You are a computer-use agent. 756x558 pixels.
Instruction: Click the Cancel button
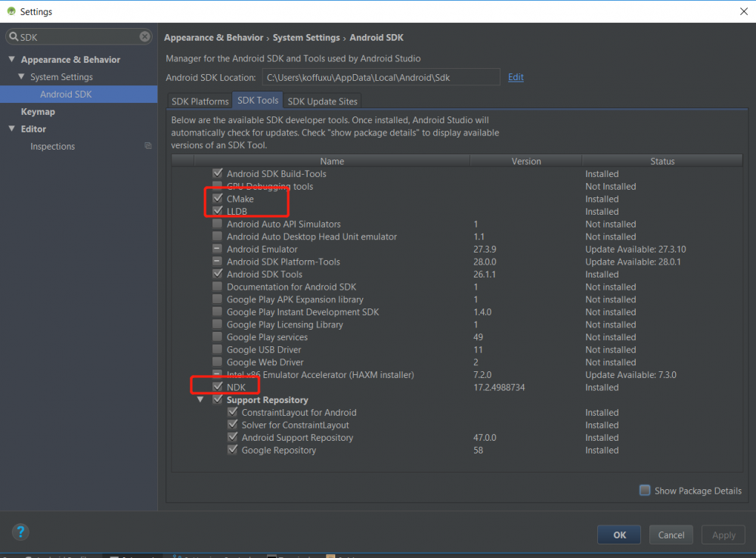point(671,535)
